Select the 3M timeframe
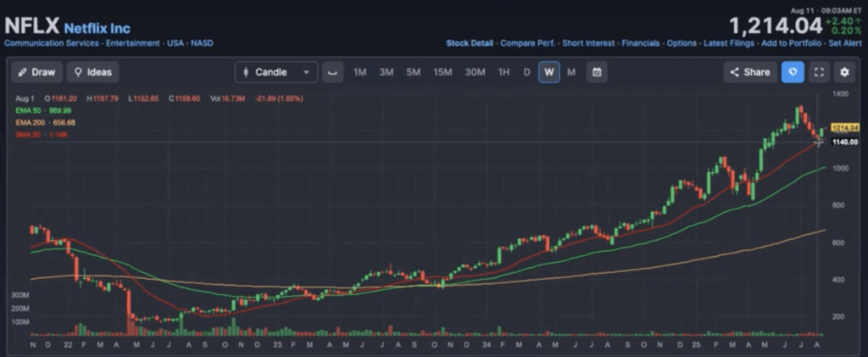This screenshot has width=868, height=357. click(387, 72)
